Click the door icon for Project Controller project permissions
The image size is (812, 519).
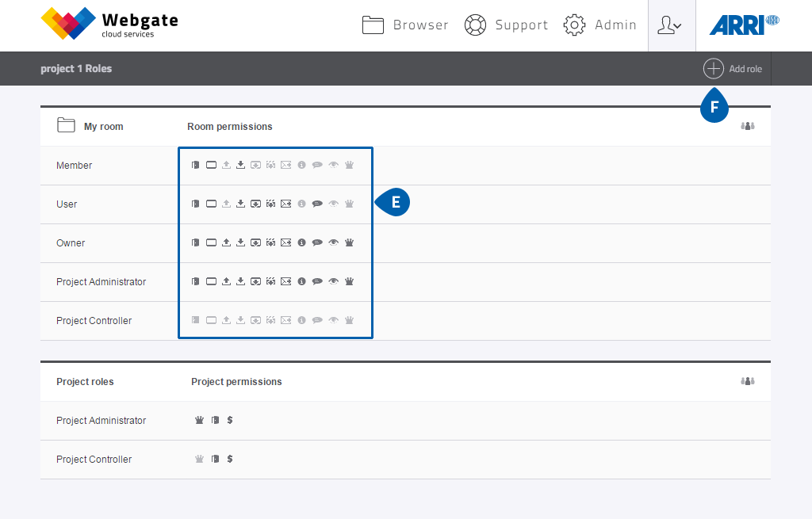click(x=216, y=459)
